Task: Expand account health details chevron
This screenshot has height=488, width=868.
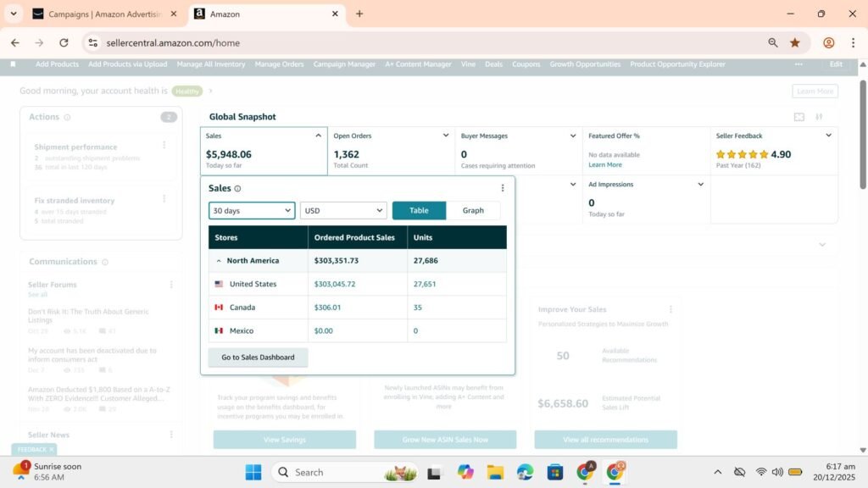Action: click(x=210, y=91)
